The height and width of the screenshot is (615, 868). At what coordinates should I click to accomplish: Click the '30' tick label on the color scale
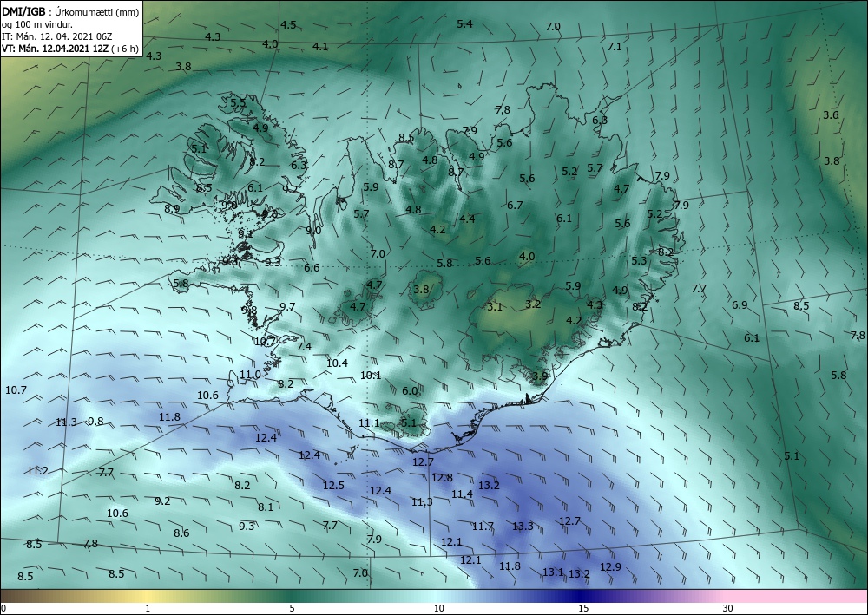pyautogui.click(x=728, y=608)
